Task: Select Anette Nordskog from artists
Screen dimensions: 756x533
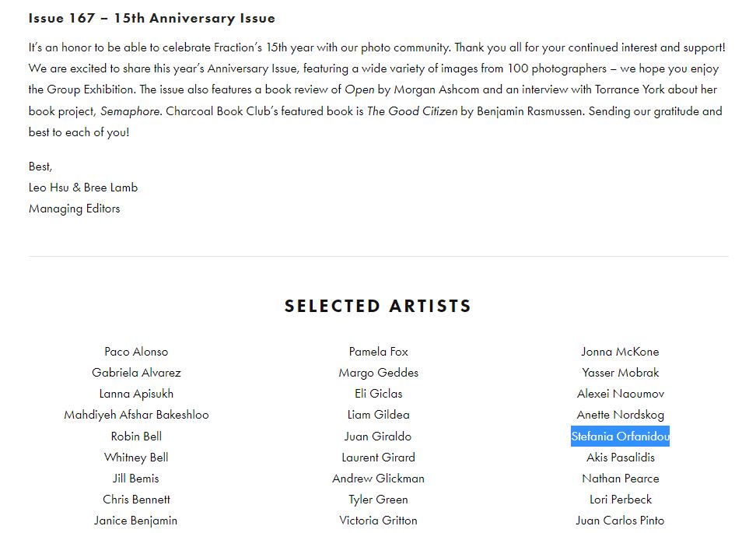Action: 620,415
